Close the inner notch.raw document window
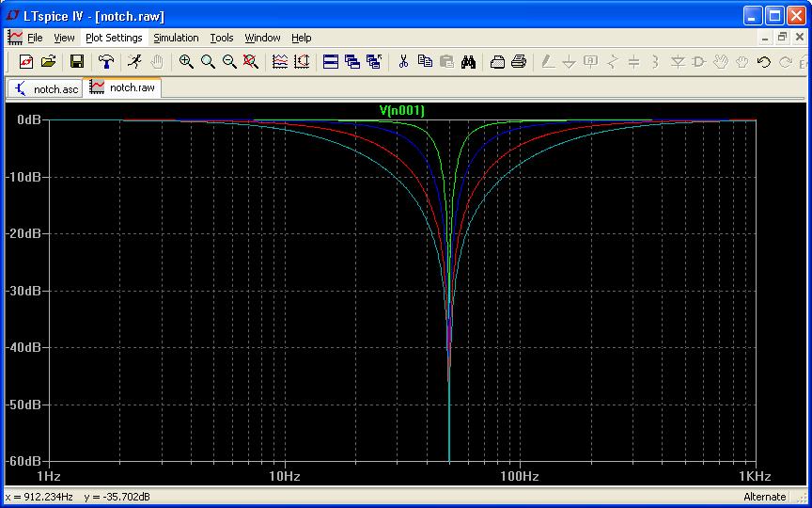812x508 pixels. pos(799,38)
